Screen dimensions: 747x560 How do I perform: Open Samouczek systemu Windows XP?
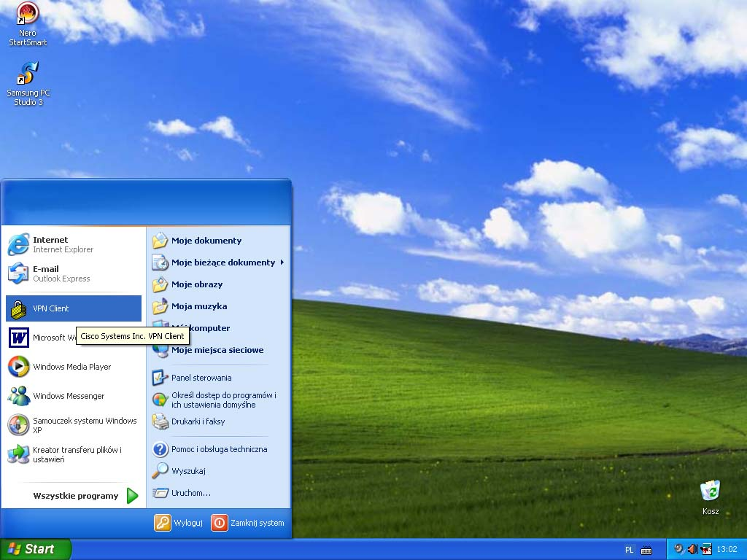click(x=74, y=425)
